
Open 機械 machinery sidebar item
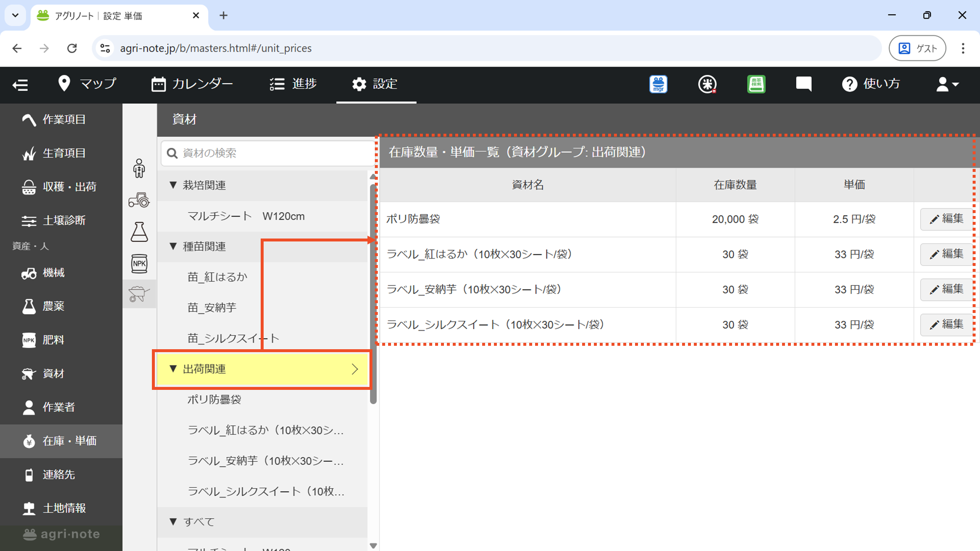[x=61, y=273]
